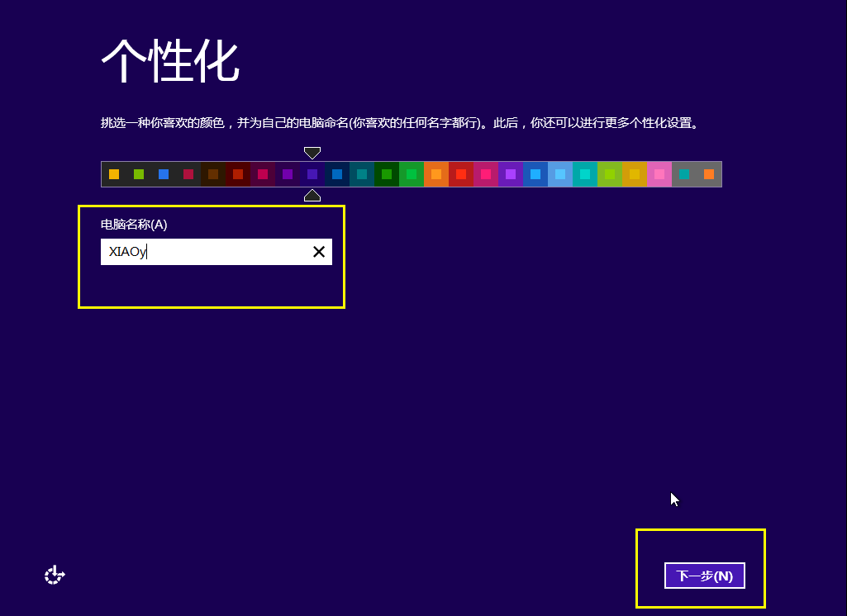Image resolution: width=847 pixels, height=616 pixels.
Task: Choose the dark gray swatch with crimson square
Action: (x=188, y=174)
